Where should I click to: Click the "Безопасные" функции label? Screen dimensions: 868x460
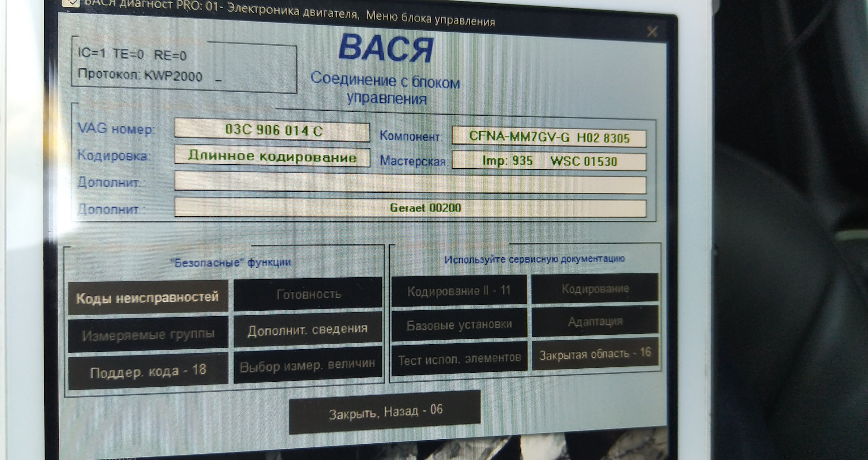pos(231,262)
